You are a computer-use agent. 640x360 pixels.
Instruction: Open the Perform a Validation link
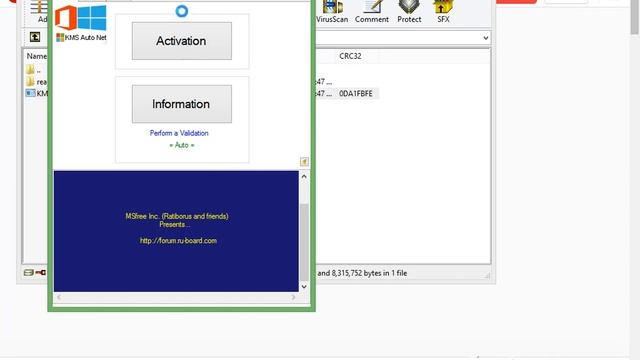click(x=179, y=133)
